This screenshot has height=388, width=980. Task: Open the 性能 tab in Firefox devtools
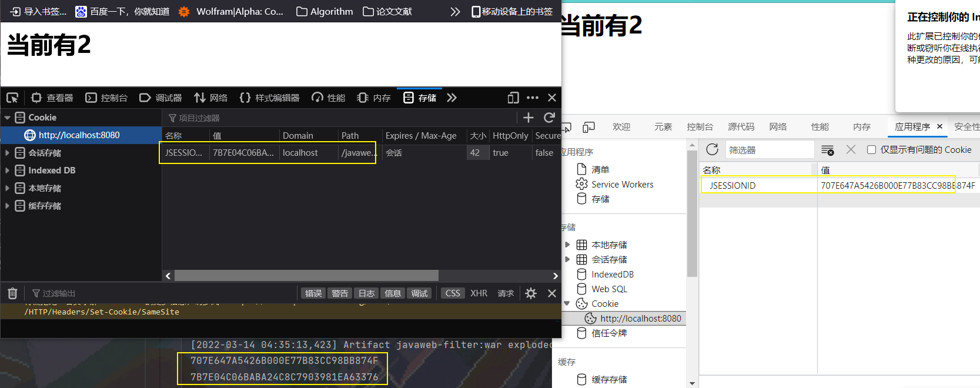pyautogui.click(x=329, y=98)
